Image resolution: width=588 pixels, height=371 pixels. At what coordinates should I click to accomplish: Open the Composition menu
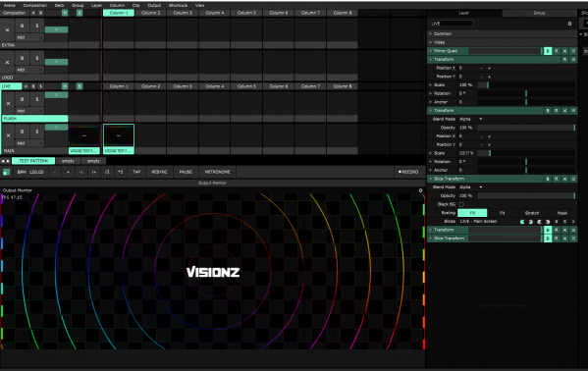click(35, 5)
